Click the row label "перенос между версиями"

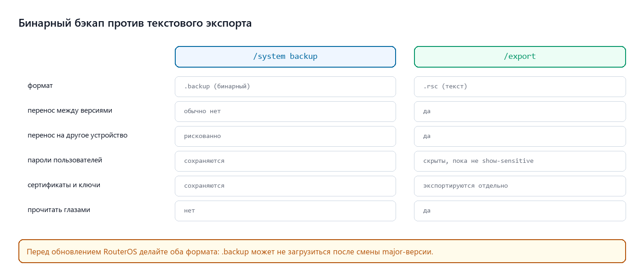[70, 110]
